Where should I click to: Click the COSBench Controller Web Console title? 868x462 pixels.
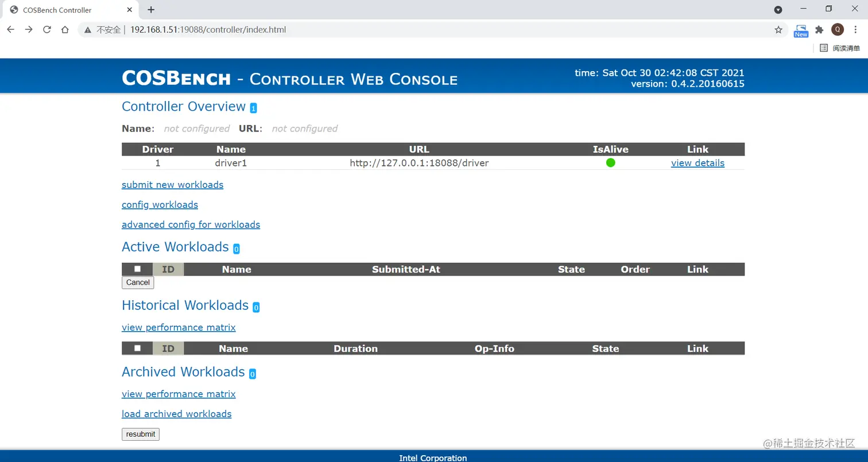[289, 78]
